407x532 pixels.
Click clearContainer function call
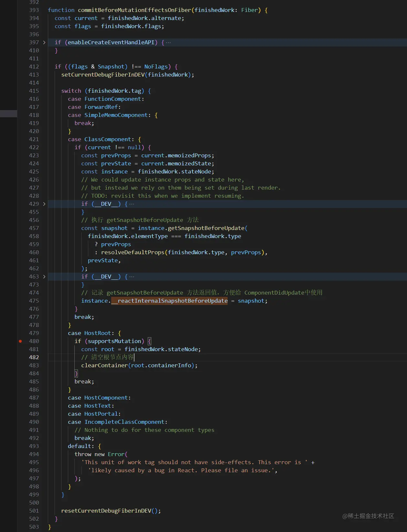point(104,365)
